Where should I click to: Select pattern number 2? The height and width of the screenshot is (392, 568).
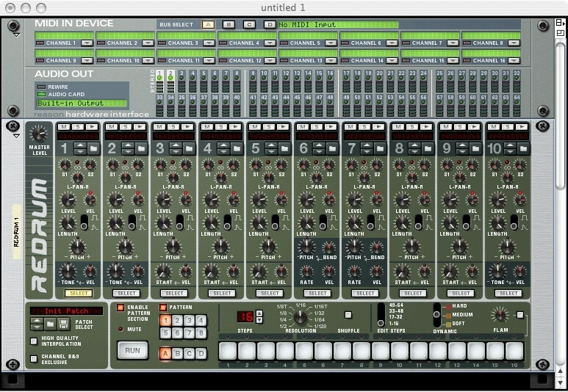click(178, 320)
